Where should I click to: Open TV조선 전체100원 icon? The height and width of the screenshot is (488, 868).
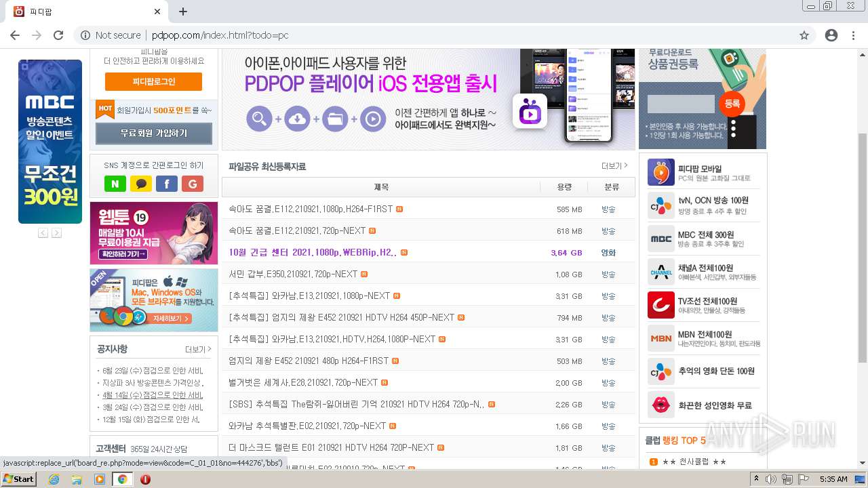coord(661,305)
